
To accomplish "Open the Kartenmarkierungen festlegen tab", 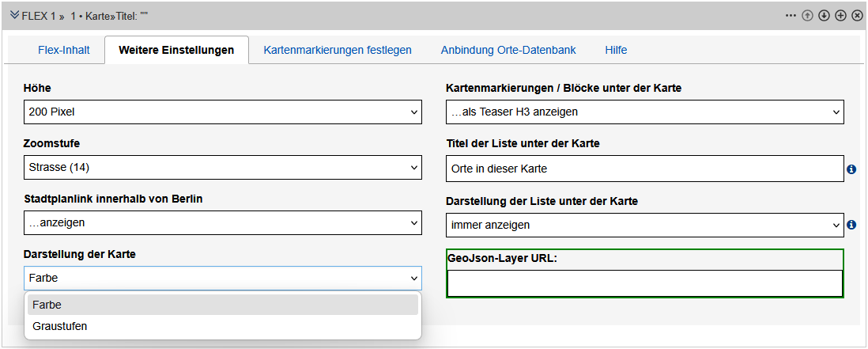I will click(338, 50).
